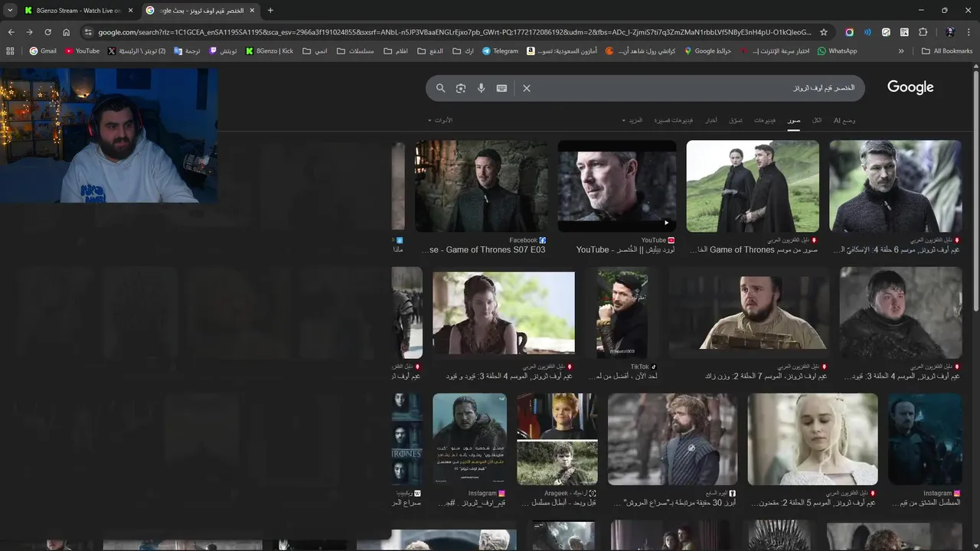This screenshot has width=980, height=551.
Task: Open the فيديوهات قصيرة short videos tab
Action: pyautogui.click(x=674, y=120)
